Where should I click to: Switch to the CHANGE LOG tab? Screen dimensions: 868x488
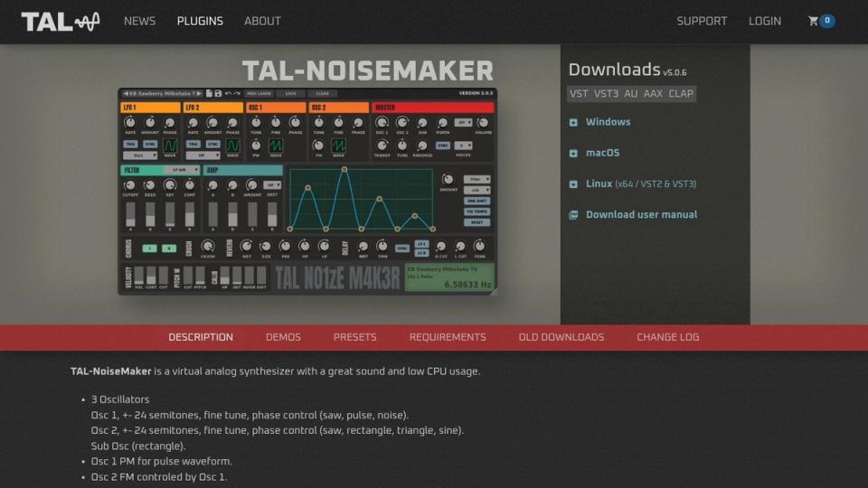tap(667, 337)
